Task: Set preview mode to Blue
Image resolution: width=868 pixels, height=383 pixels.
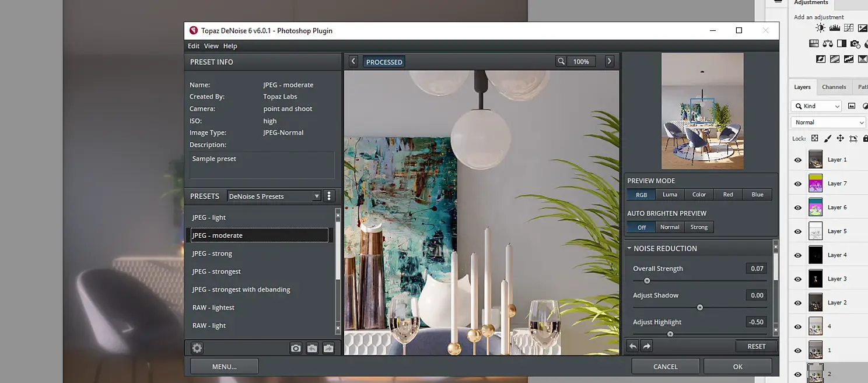Action: 757,195
